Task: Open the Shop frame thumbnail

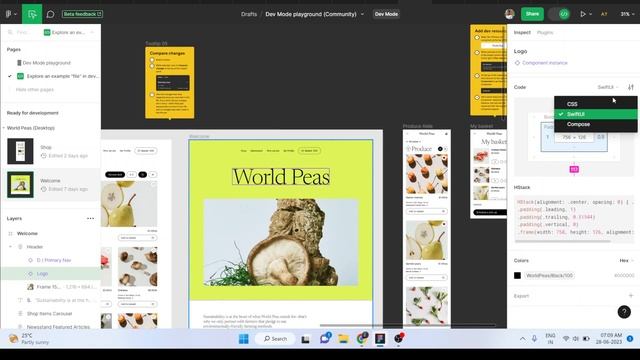Action: pyautogui.click(x=20, y=151)
